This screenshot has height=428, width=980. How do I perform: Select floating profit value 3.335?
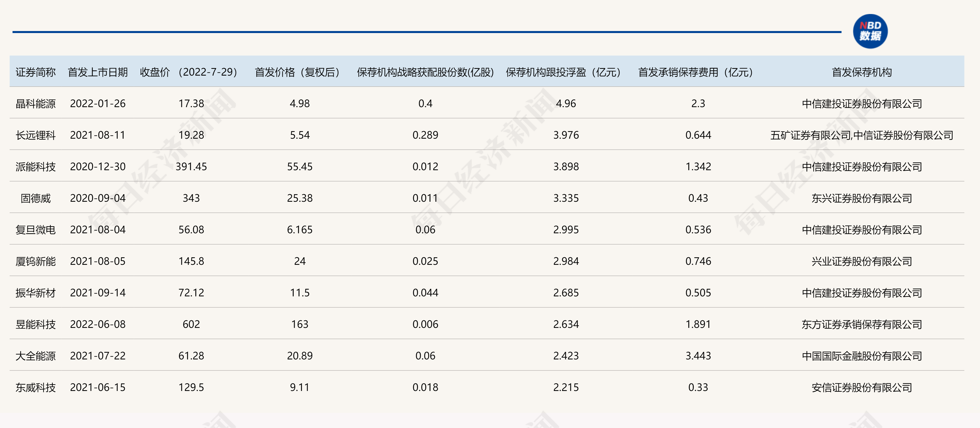pos(566,198)
